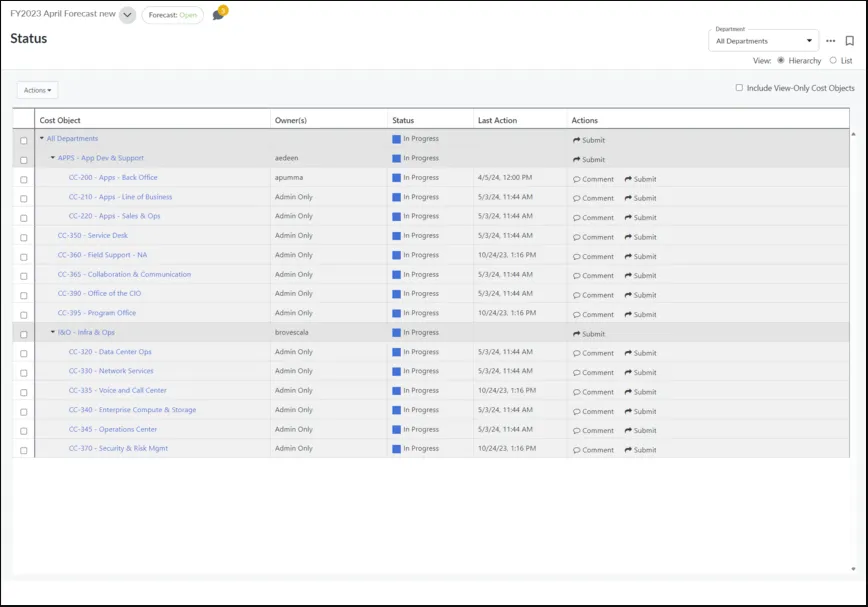Image resolution: width=868 pixels, height=607 pixels.
Task: Click the table scrollbar down arrow
Action: pos(853,569)
